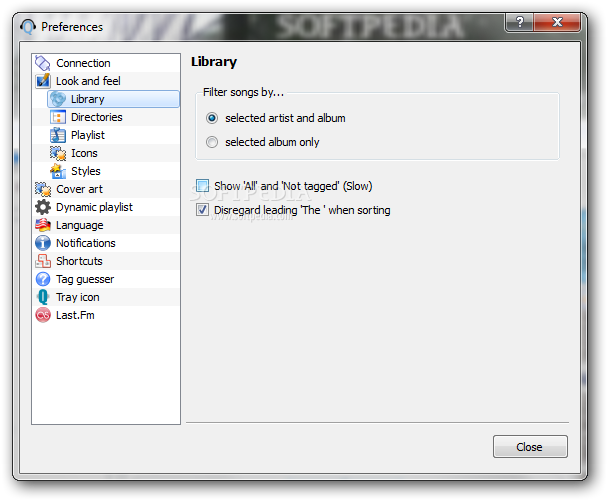Open the Look and feel section

[x=106, y=81]
